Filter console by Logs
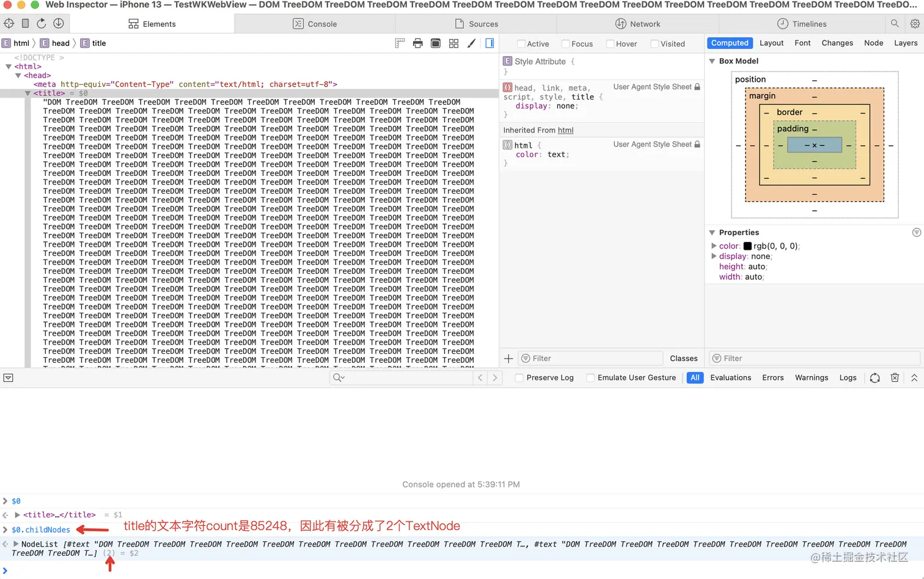 [x=848, y=378]
